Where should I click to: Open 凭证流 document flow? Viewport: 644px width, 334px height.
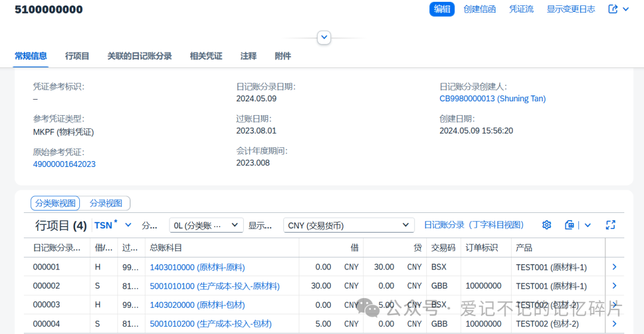point(521,9)
